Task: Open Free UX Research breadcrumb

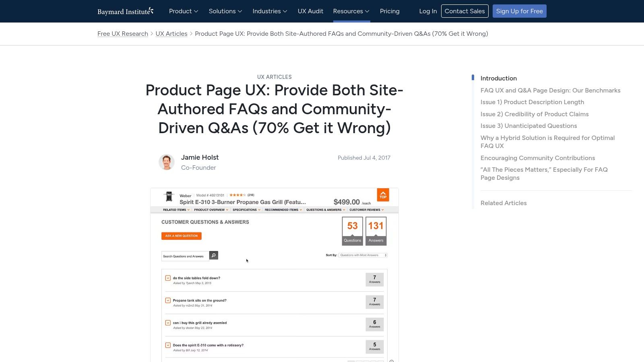Action: pyautogui.click(x=123, y=34)
